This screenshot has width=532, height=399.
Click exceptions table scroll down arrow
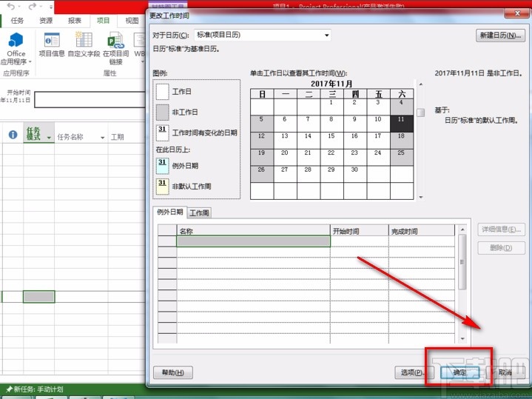coord(462,339)
